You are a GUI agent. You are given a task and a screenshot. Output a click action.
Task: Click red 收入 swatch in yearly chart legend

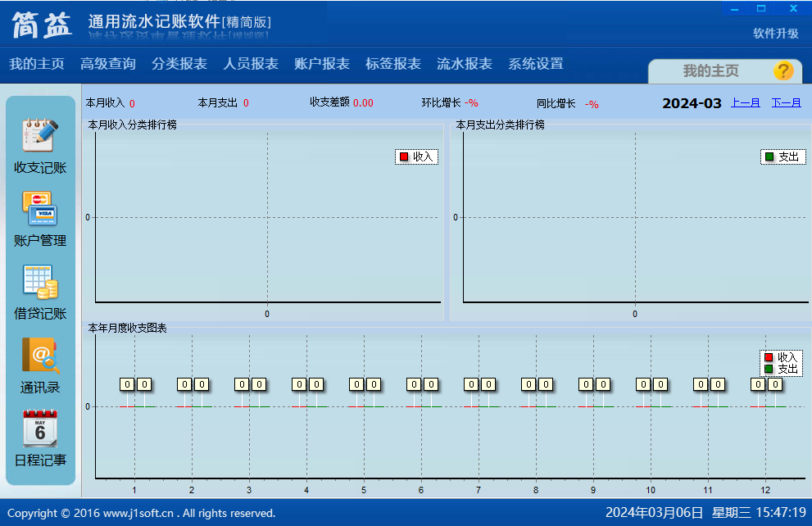(x=769, y=357)
